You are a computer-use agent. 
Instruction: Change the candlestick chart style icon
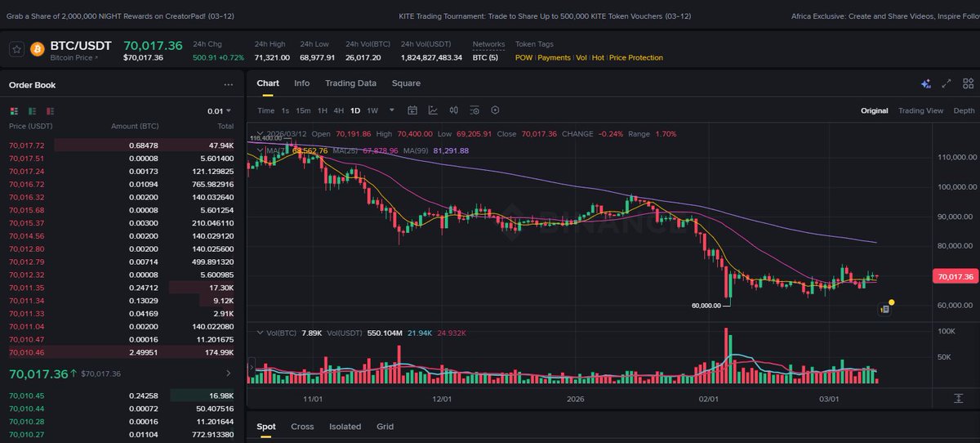pyautogui.click(x=453, y=110)
